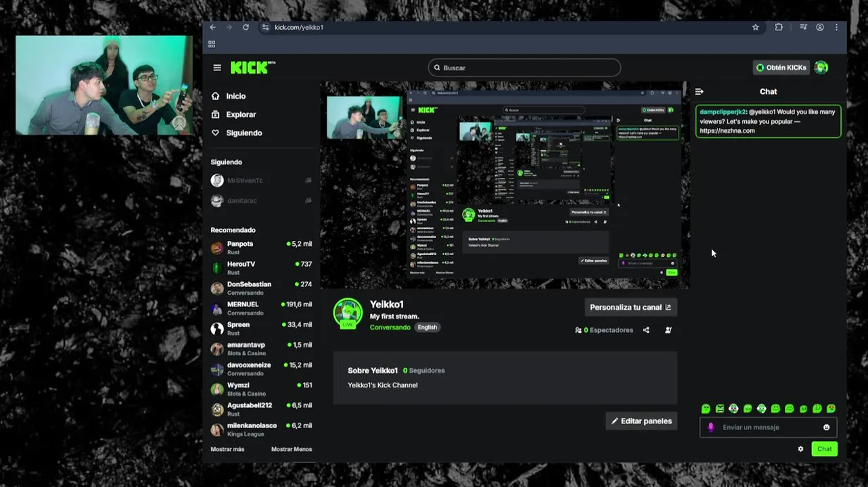This screenshot has width=868, height=487.
Task: Click the Yeikko1 channel name heading
Action: click(387, 304)
